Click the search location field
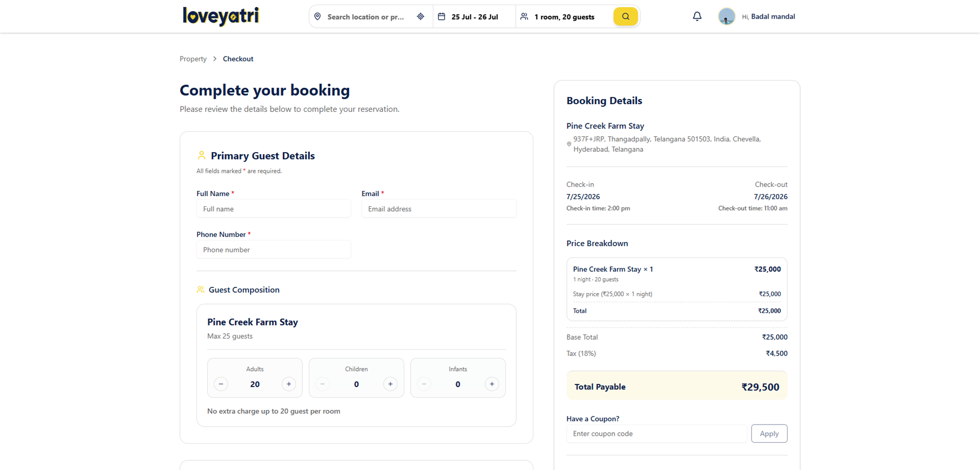Screen dimensions: 980x470 [366, 17]
